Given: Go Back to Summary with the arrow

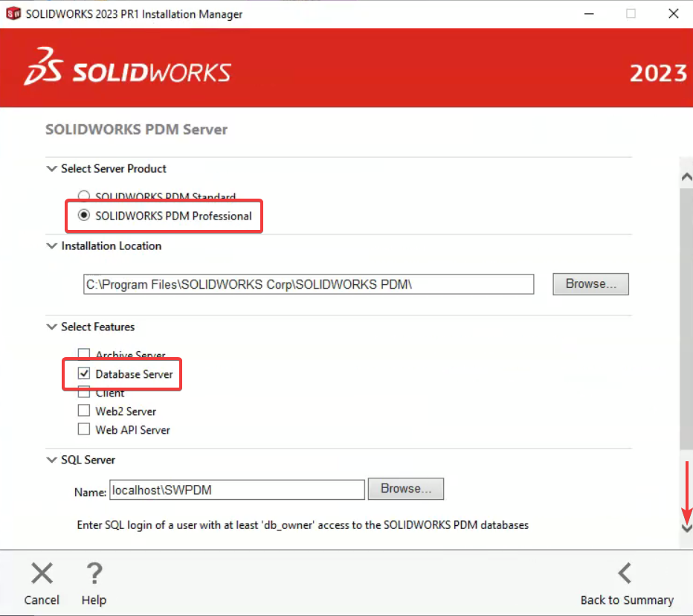Looking at the screenshot, I should [625, 573].
